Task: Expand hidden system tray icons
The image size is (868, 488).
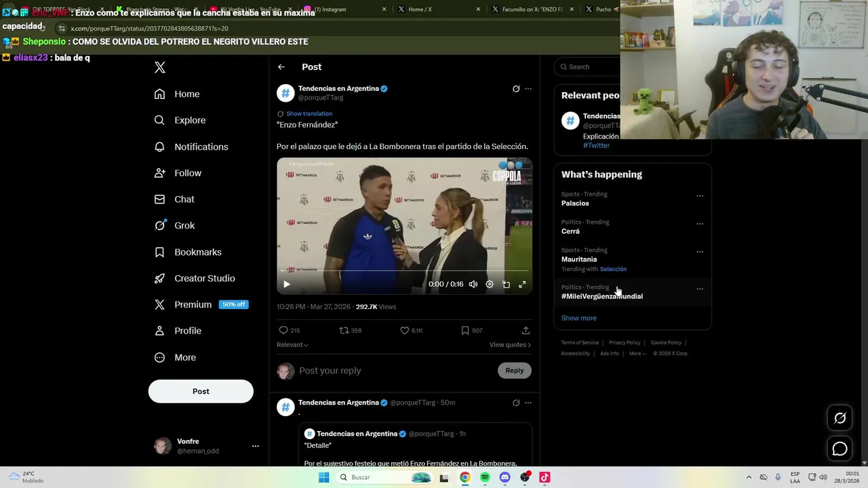Action: tap(749, 477)
